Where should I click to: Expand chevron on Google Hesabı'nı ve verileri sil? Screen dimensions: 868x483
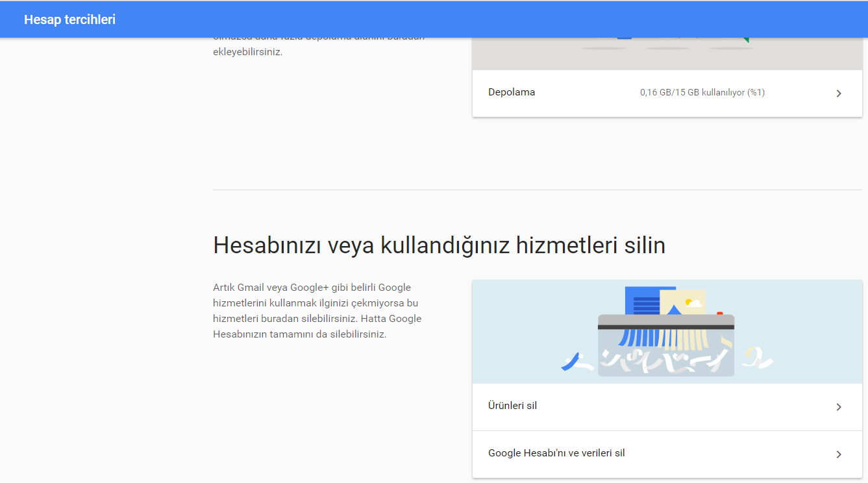tap(838, 453)
